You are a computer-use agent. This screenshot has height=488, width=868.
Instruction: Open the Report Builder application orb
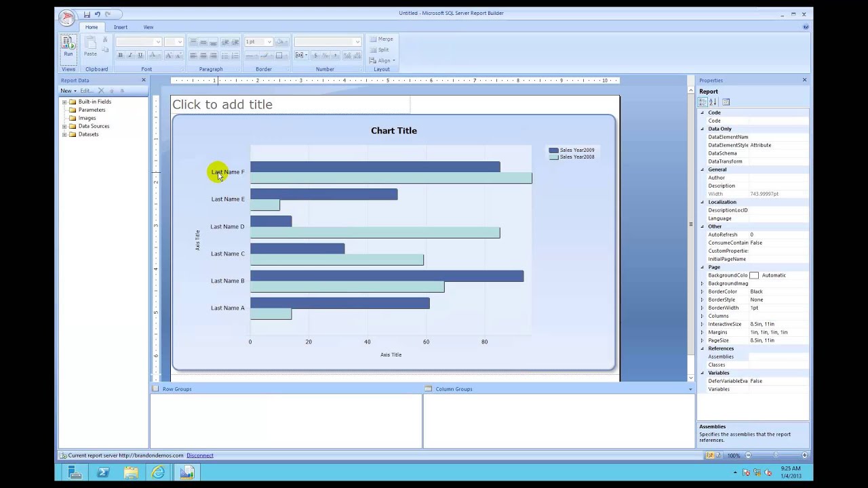(x=66, y=18)
